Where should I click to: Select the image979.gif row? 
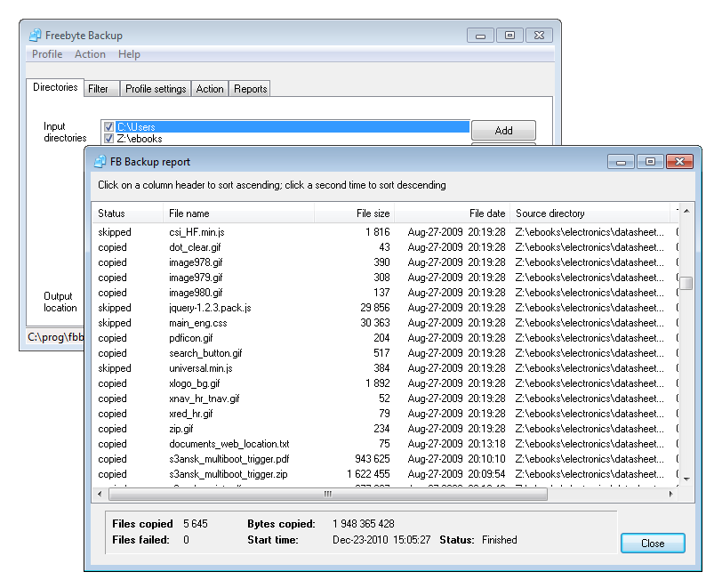385,278
